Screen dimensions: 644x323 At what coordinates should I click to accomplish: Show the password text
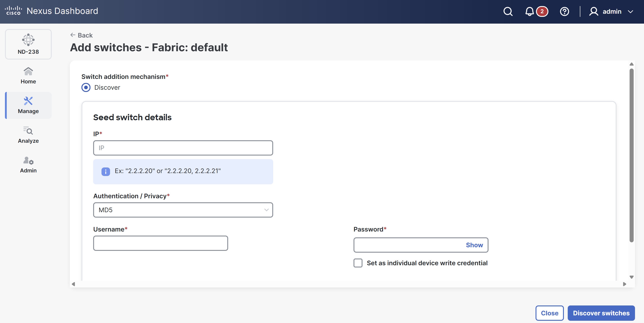(474, 245)
